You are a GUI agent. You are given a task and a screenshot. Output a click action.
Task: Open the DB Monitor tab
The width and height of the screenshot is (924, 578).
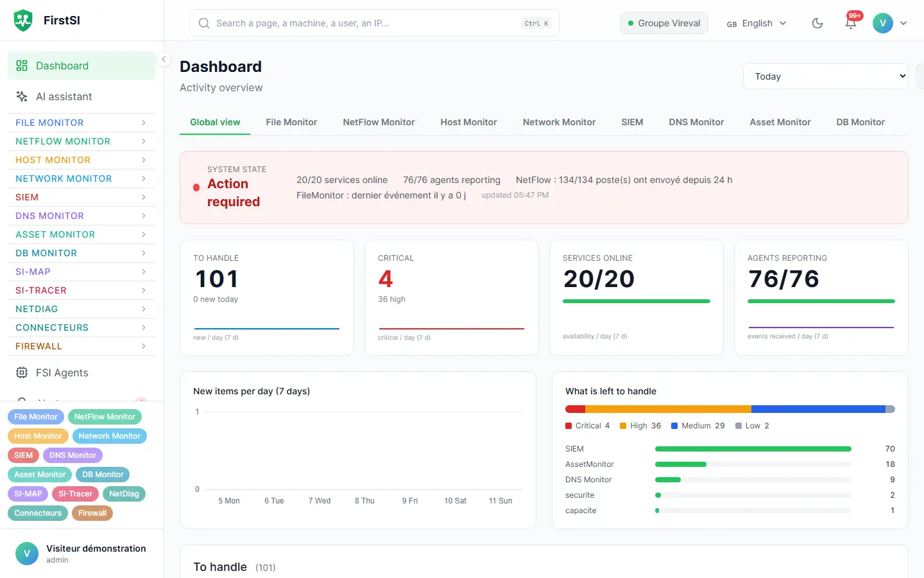click(860, 122)
